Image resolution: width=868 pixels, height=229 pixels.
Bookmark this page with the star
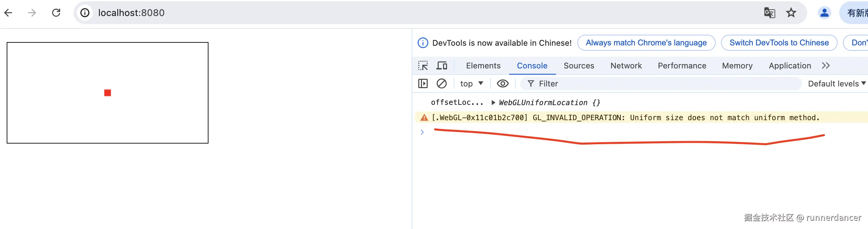(x=791, y=13)
